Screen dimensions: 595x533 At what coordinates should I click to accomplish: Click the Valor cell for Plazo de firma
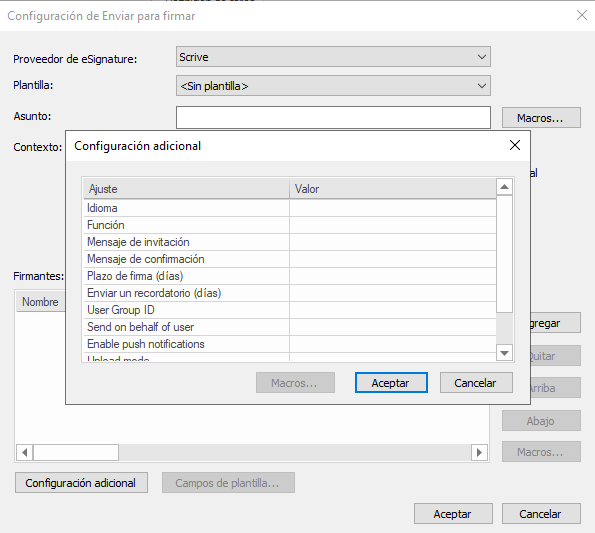[393, 276]
